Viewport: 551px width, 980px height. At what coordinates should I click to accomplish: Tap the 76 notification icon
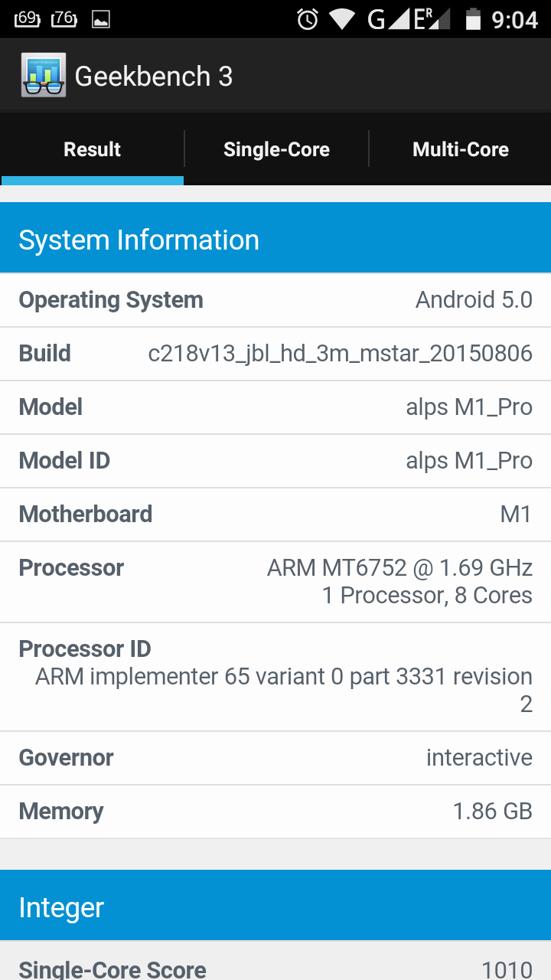64,18
